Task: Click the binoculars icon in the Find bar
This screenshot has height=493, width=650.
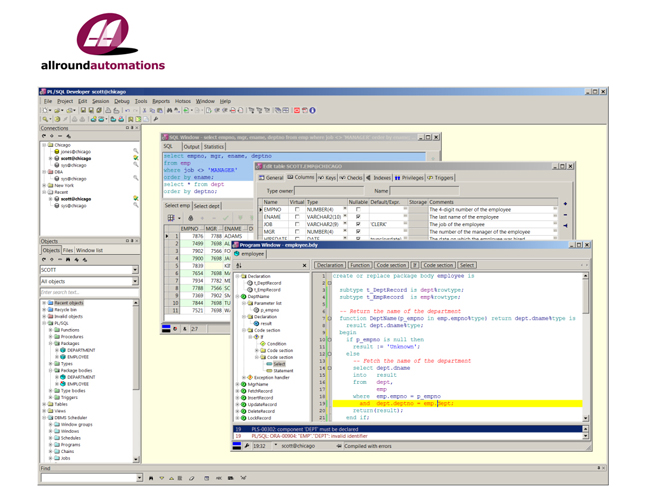Action: click(x=151, y=478)
